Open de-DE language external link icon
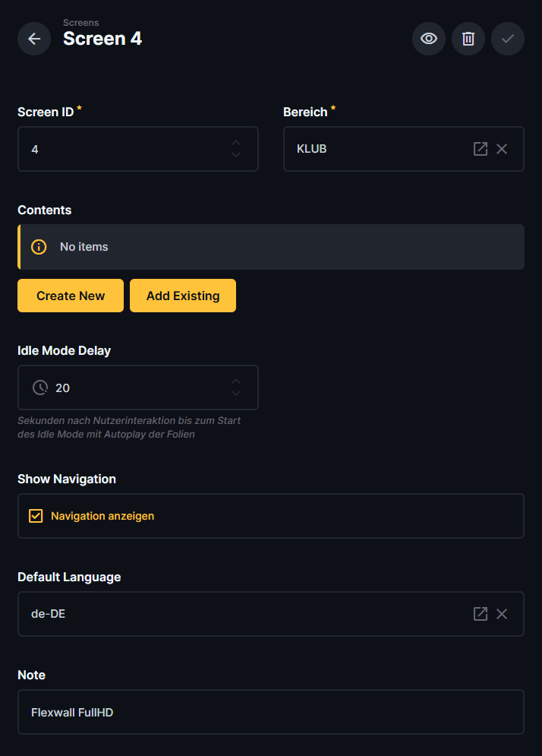Screen dimensions: 542x756 point(481,614)
